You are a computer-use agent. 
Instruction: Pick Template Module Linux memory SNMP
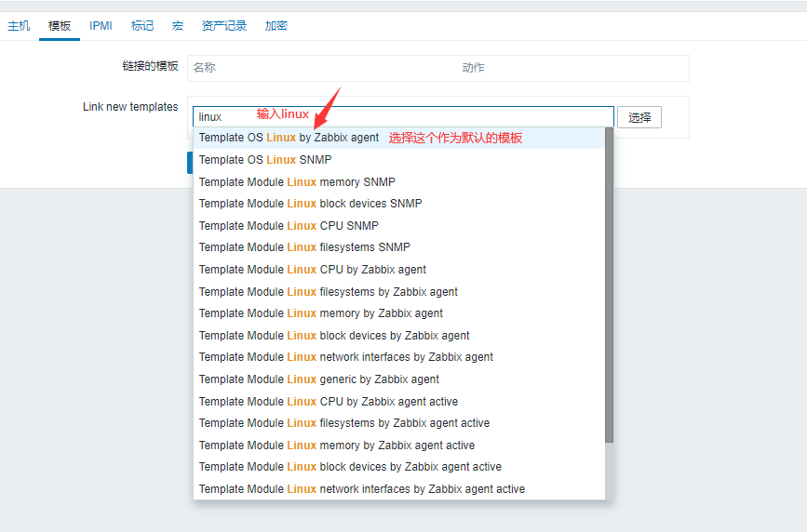click(399, 182)
